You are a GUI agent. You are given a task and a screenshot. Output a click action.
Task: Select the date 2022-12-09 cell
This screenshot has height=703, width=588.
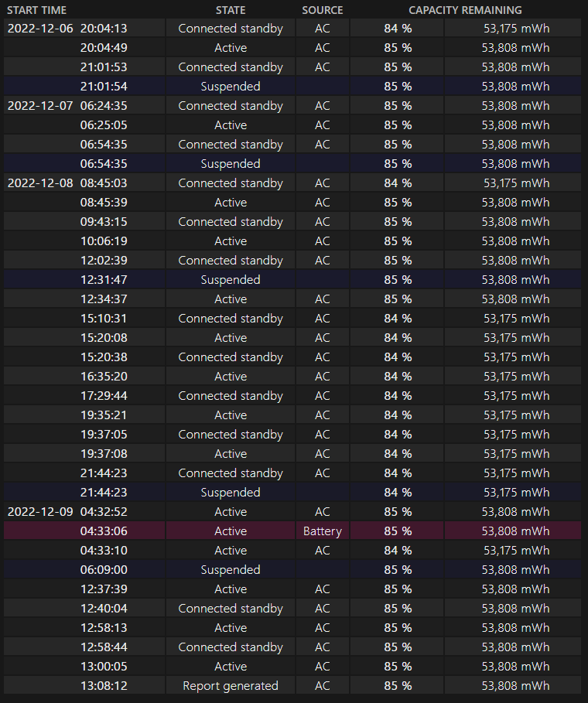click(40, 511)
